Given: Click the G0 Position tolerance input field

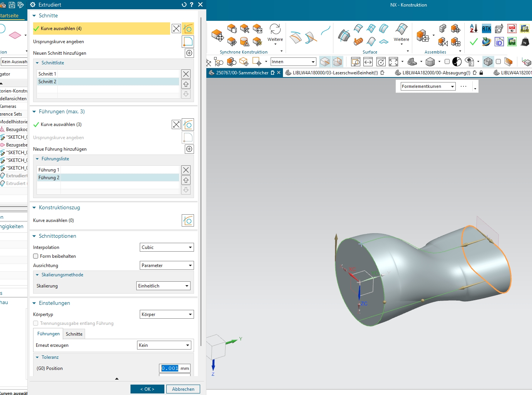Looking at the screenshot, I should [170, 368].
